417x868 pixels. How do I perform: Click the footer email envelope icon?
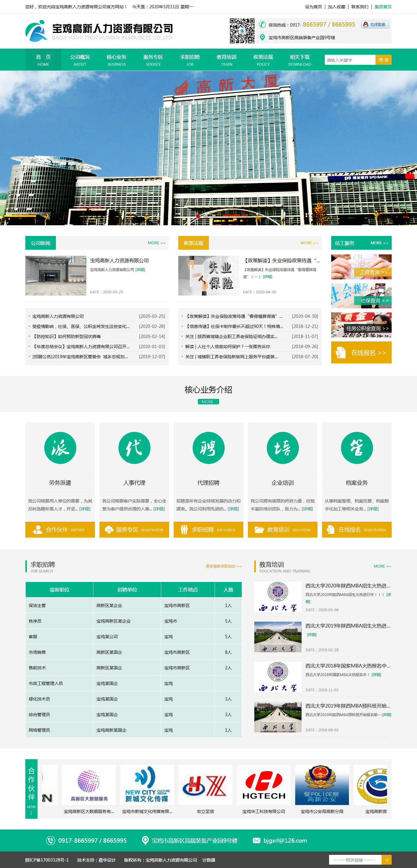pyautogui.click(x=256, y=840)
